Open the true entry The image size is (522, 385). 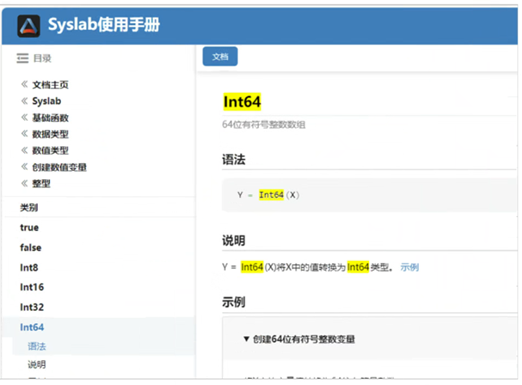coord(29,228)
